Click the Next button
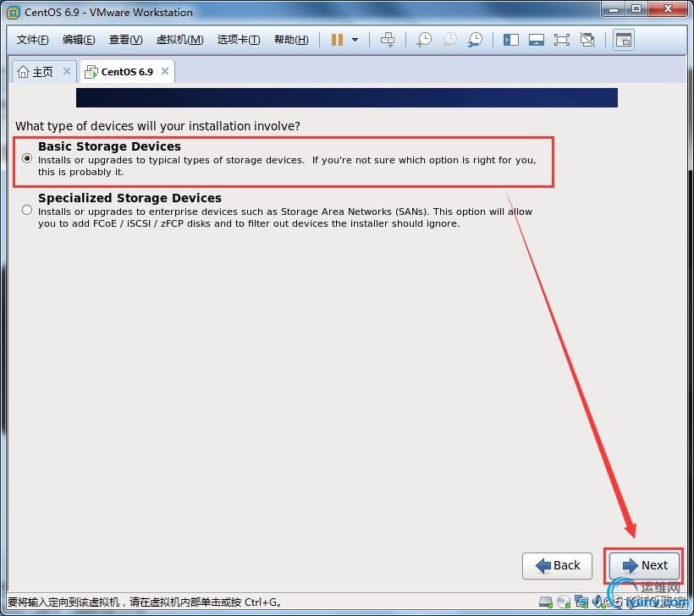694x616 pixels. 644,565
